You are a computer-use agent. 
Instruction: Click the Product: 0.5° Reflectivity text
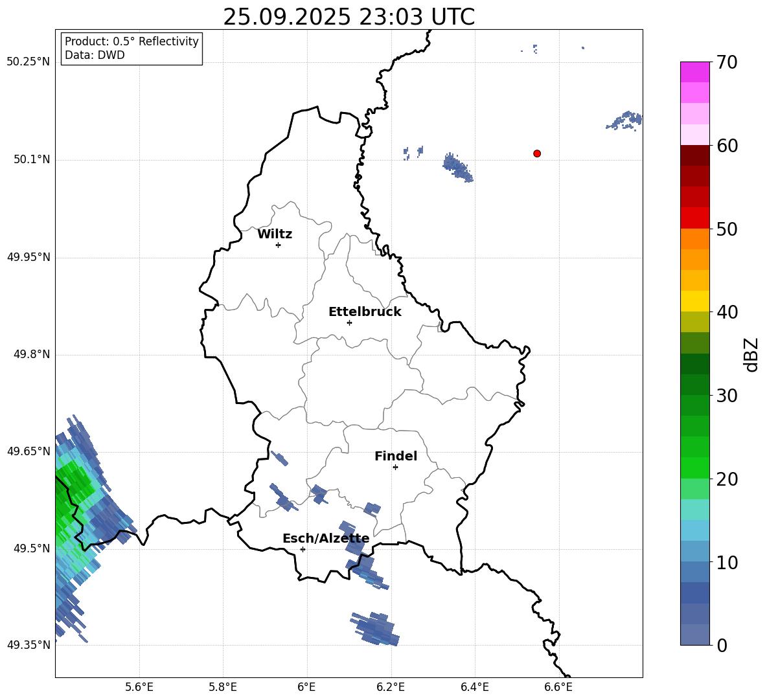[x=132, y=41]
